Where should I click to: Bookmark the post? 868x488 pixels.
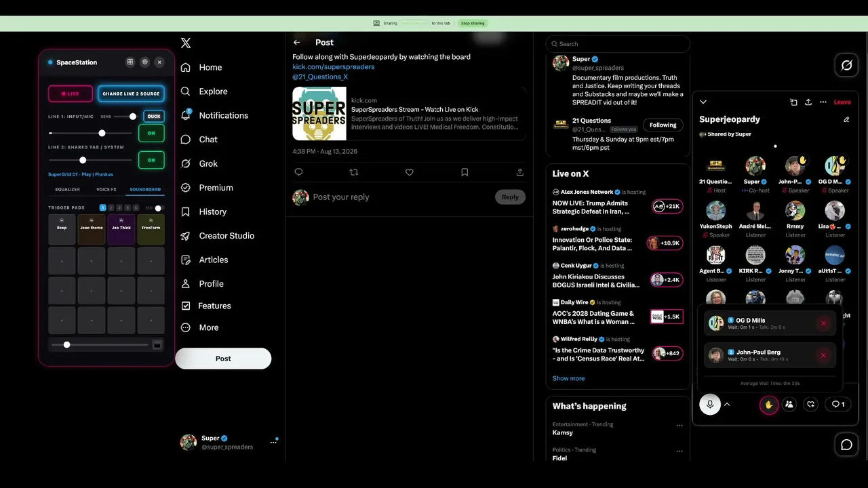(x=465, y=172)
